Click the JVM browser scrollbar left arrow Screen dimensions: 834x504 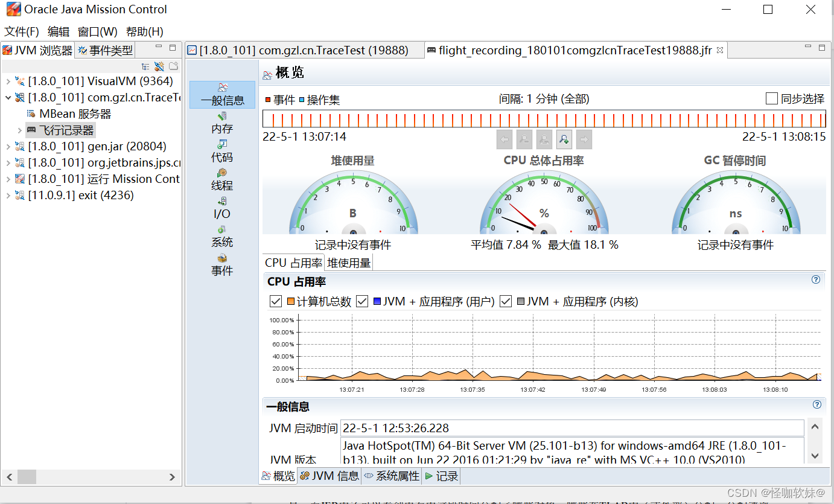(x=9, y=477)
